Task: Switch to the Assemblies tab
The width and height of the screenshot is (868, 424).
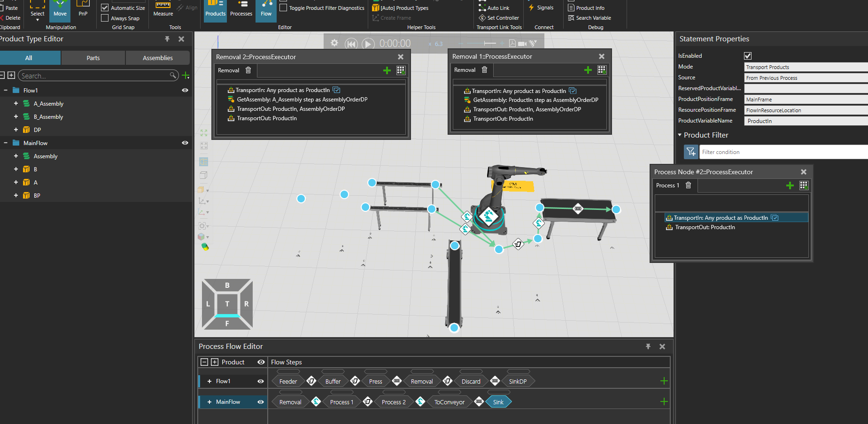Action: click(157, 58)
